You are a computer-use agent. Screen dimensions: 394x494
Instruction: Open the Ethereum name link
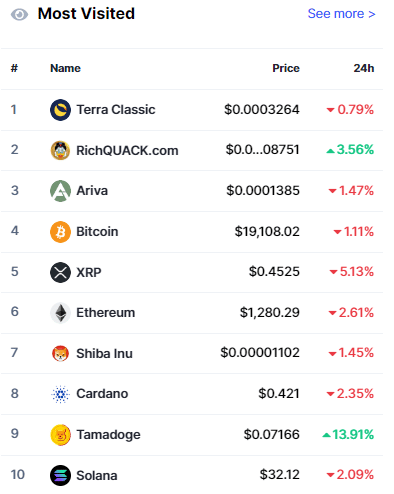click(x=105, y=313)
